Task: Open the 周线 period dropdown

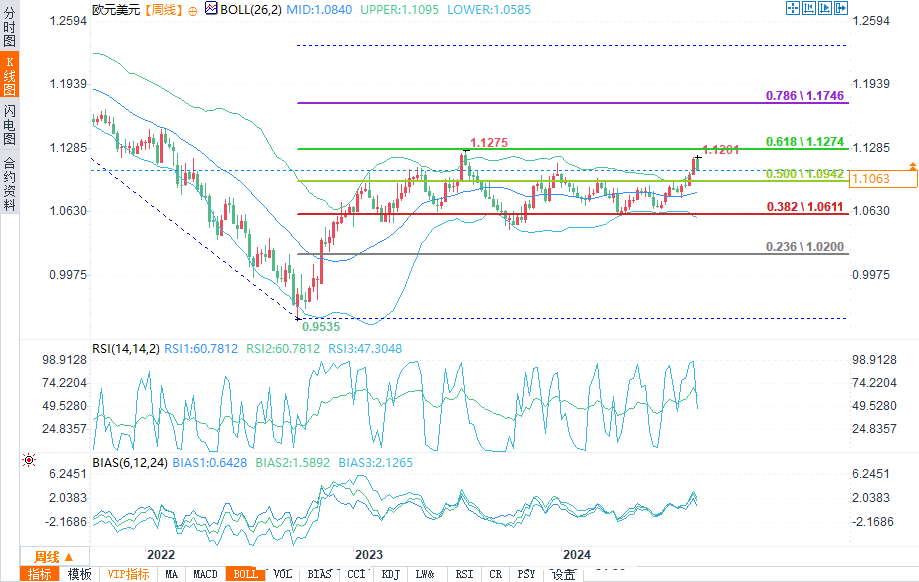Action: click(54, 557)
